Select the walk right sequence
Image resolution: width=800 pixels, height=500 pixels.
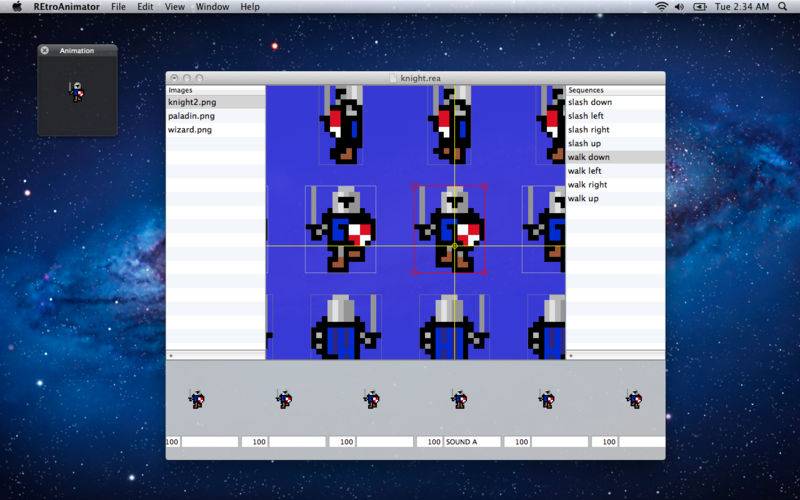tap(615, 185)
